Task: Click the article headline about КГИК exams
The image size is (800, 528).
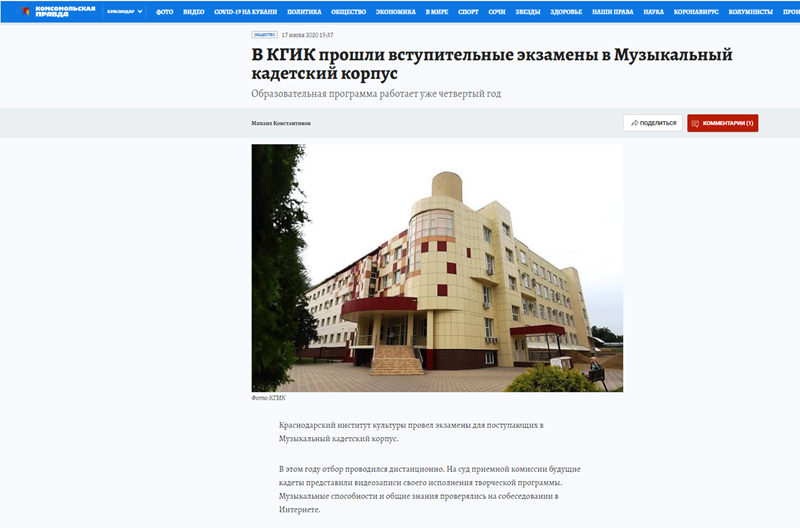Action: 492,64
